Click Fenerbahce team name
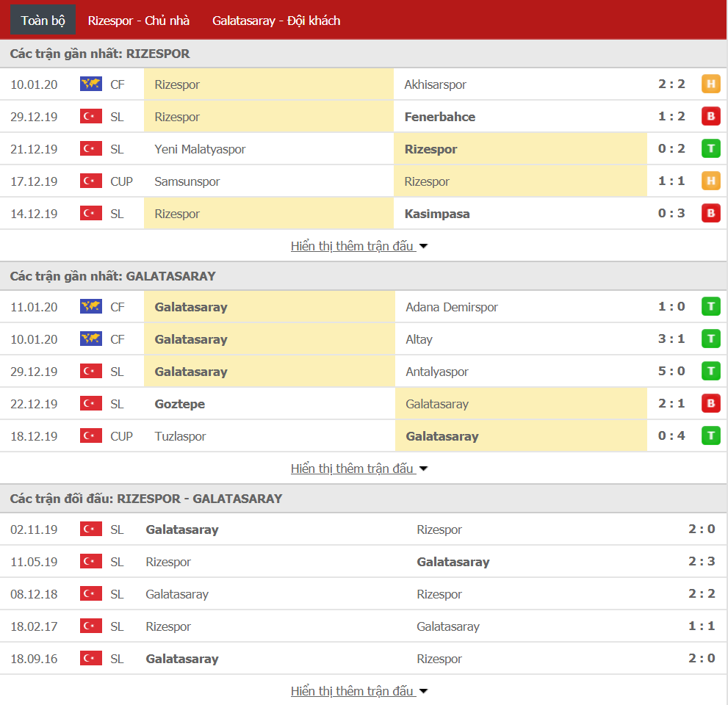Viewport: 728px width, 705px height. (440, 117)
